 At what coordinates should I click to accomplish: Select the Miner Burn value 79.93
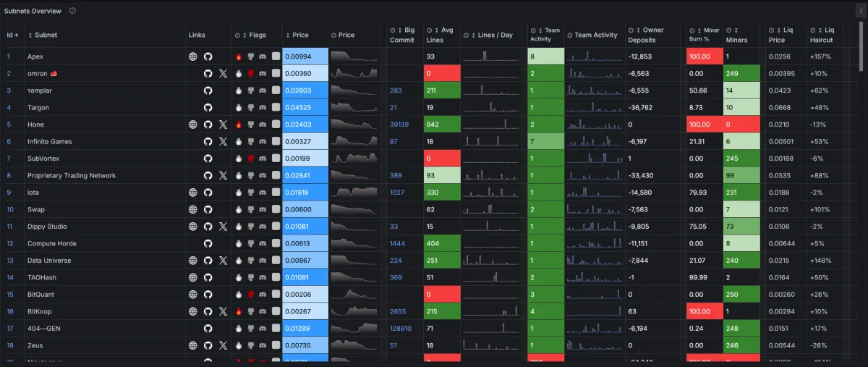point(698,193)
